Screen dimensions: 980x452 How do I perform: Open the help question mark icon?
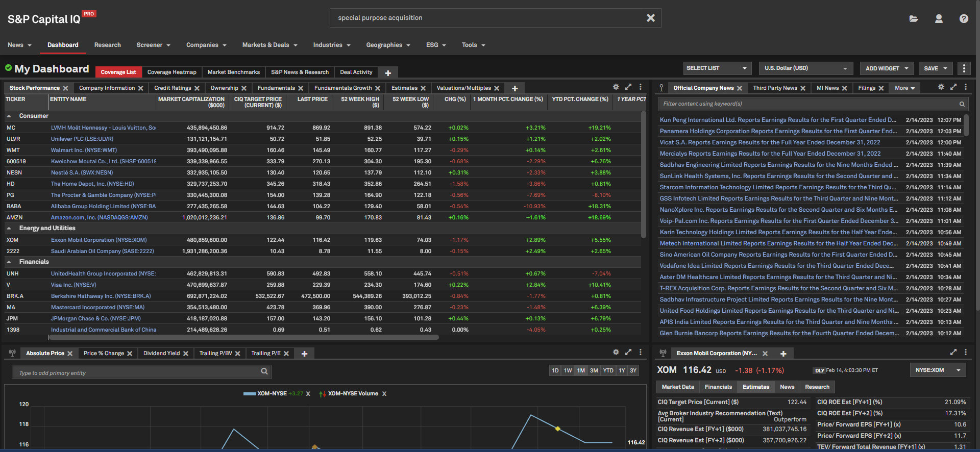pyautogui.click(x=964, y=19)
